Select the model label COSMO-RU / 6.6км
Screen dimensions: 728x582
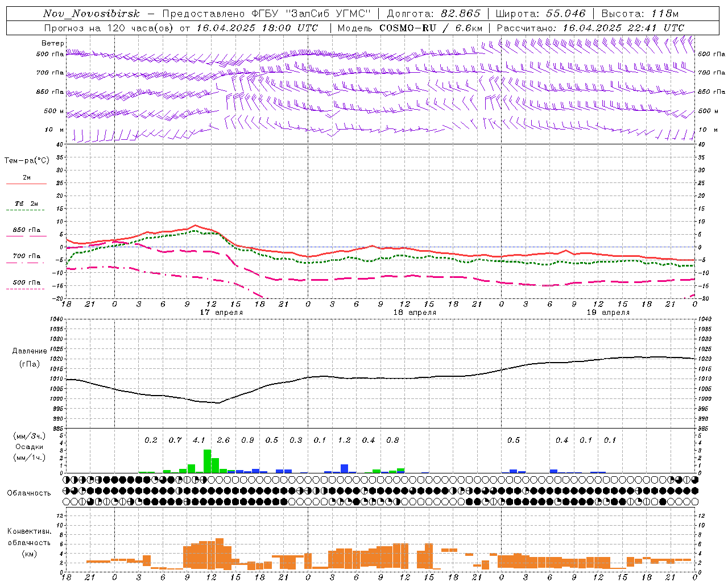[x=431, y=28]
